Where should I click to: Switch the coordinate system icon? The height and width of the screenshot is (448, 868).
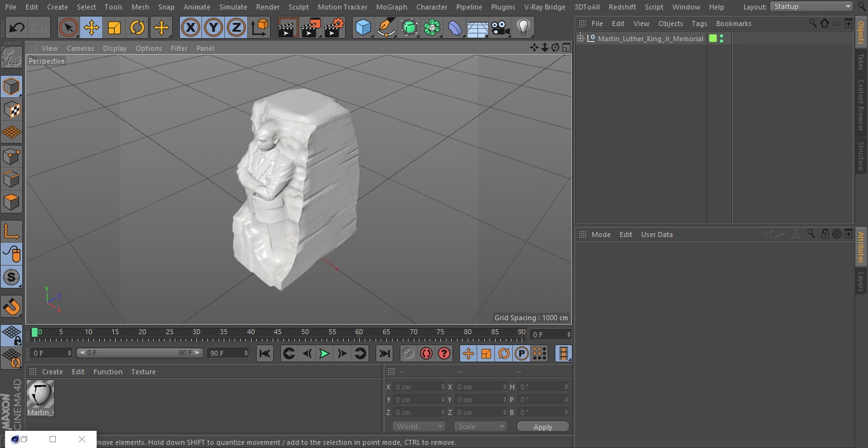[x=260, y=27]
